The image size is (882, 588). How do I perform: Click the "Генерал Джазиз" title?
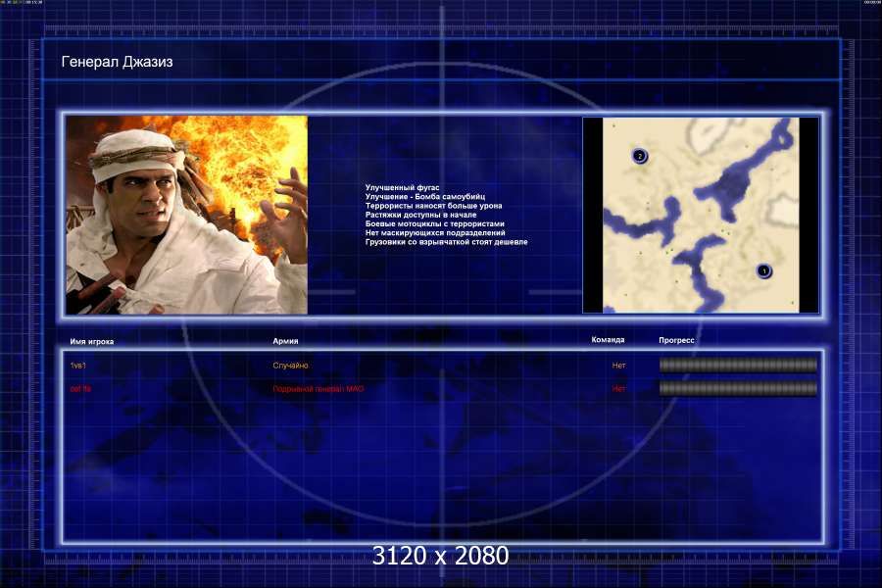click(x=117, y=62)
